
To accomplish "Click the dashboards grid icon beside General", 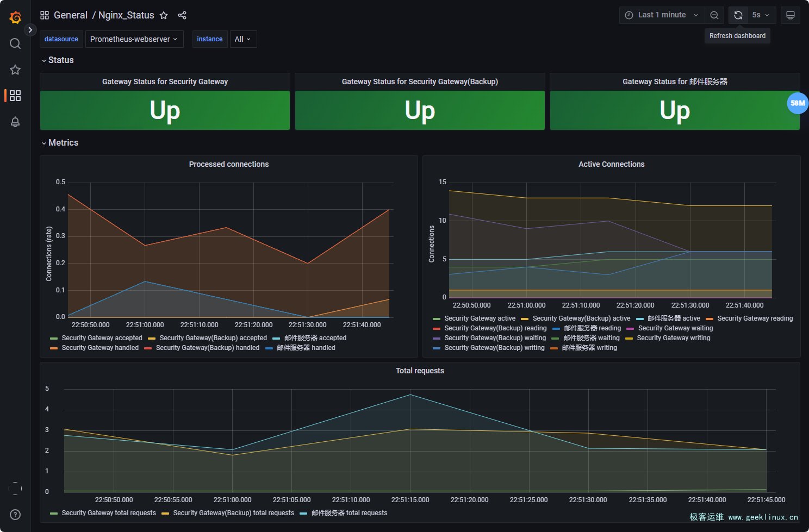I will pyautogui.click(x=45, y=15).
